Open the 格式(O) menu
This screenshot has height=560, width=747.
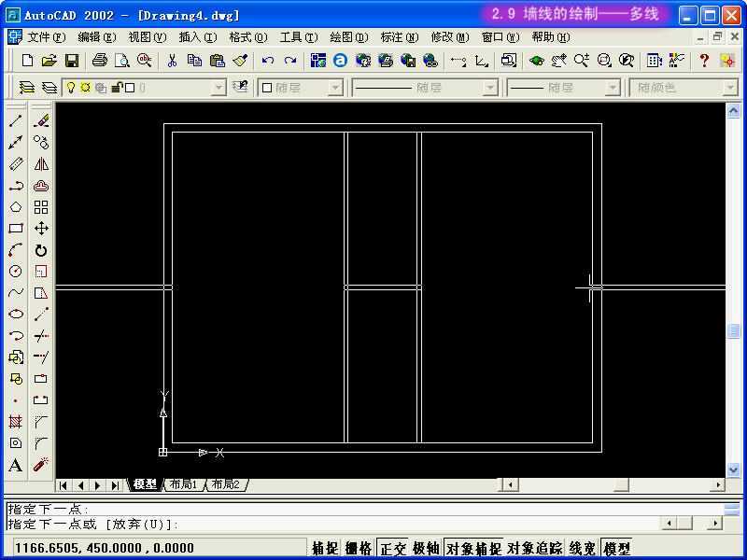click(x=248, y=37)
